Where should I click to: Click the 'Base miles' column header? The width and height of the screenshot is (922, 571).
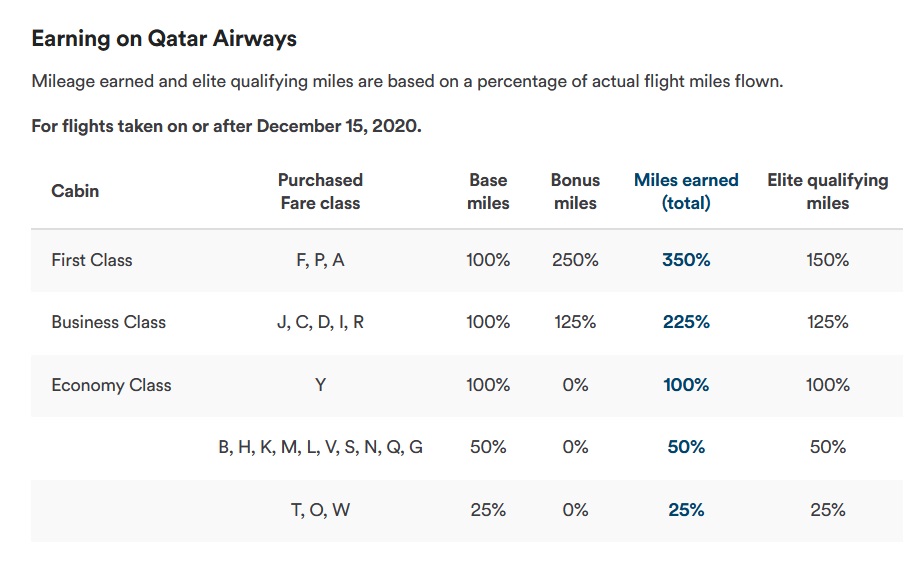[x=488, y=191]
